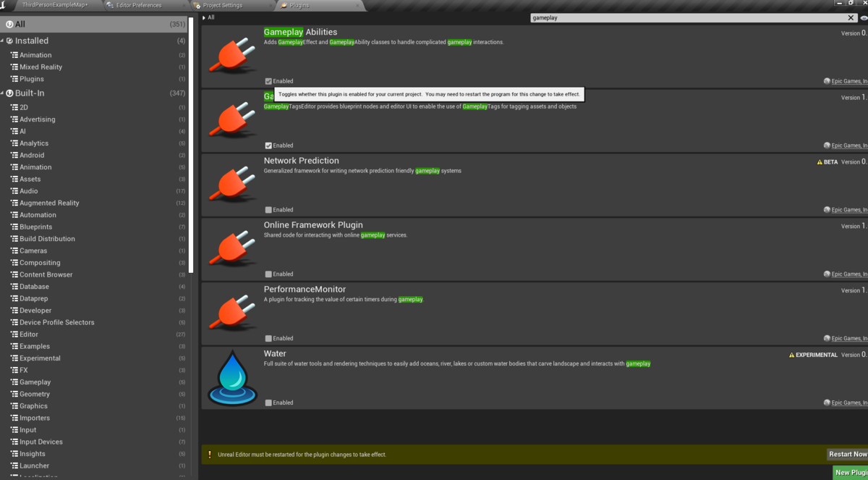Click the Water plugin title text
Screen dimensions: 868x480
pyautogui.click(x=275, y=354)
